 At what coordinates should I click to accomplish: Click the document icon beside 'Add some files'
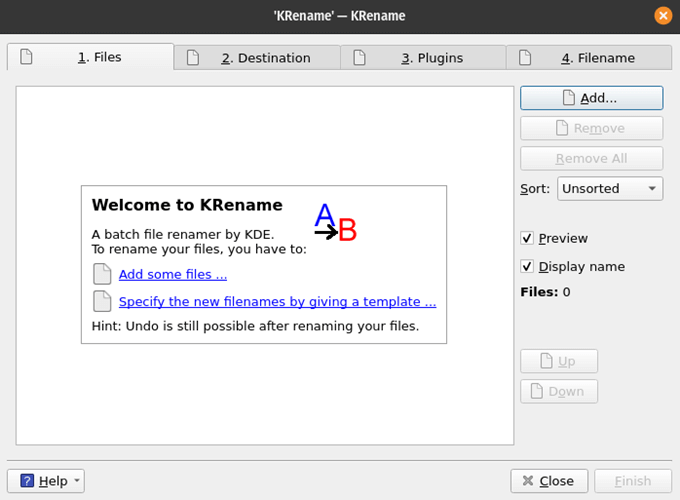point(102,274)
